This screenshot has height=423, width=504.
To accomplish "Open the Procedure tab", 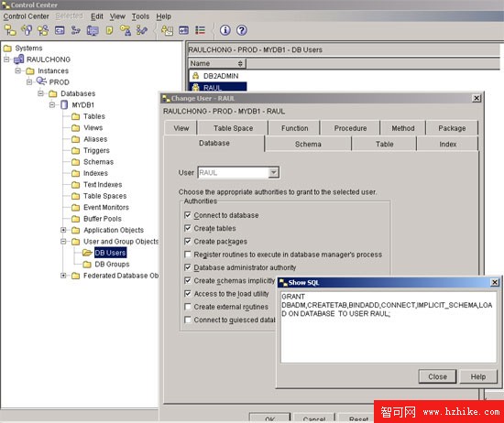I will [x=350, y=128].
